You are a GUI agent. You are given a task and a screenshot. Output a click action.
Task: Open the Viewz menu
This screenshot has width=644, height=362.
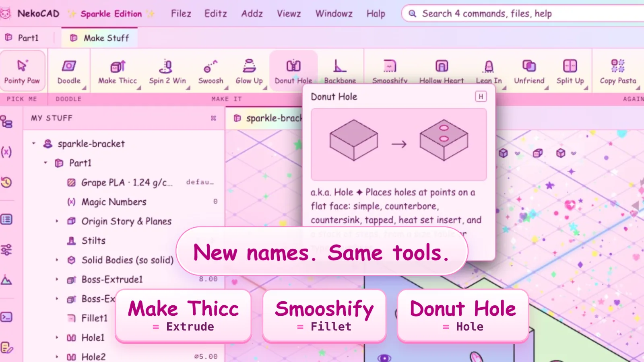(x=289, y=14)
